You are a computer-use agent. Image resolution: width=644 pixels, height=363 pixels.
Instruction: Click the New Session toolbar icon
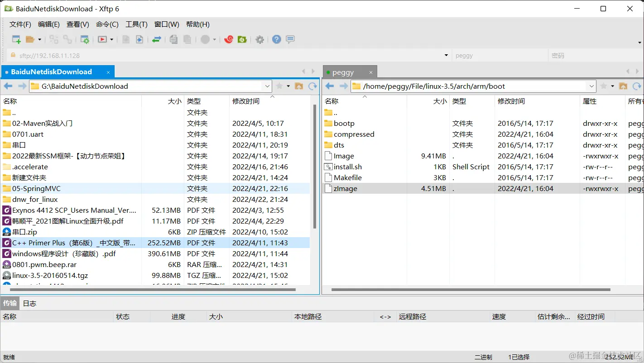16,39
